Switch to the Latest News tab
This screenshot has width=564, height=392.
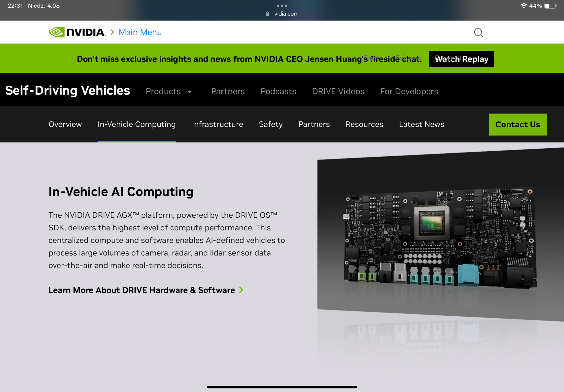(421, 124)
